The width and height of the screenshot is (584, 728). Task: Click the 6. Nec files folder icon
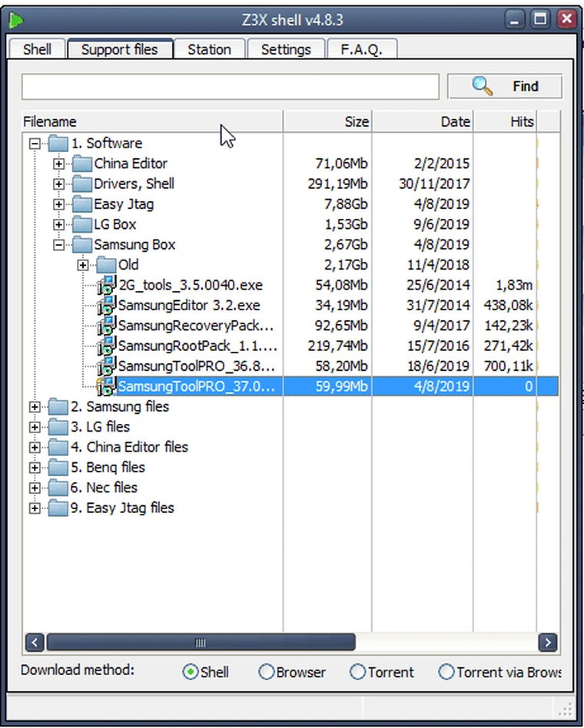58,488
